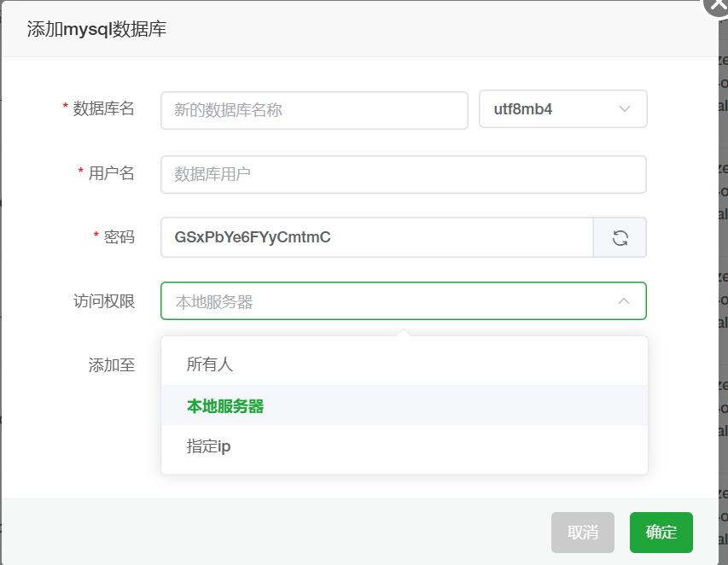
Task: Cancel with the 取消 button
Action: coord(583,533)
